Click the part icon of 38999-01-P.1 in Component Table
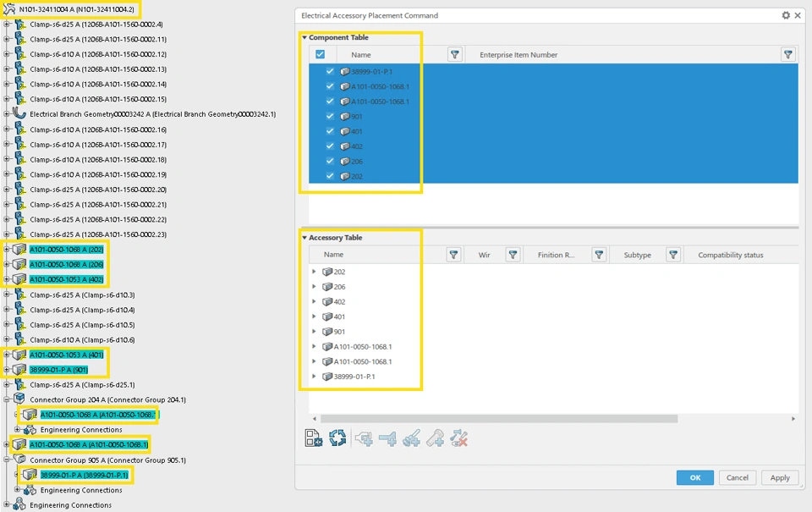The width and height of the screenshot is (812, 512). [x=345, y=72]
